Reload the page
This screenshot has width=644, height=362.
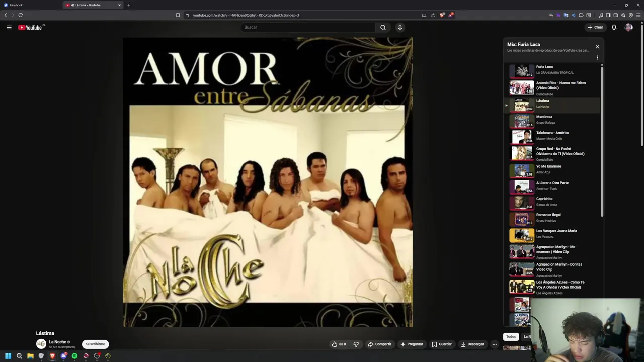click(x=21, y=15)
